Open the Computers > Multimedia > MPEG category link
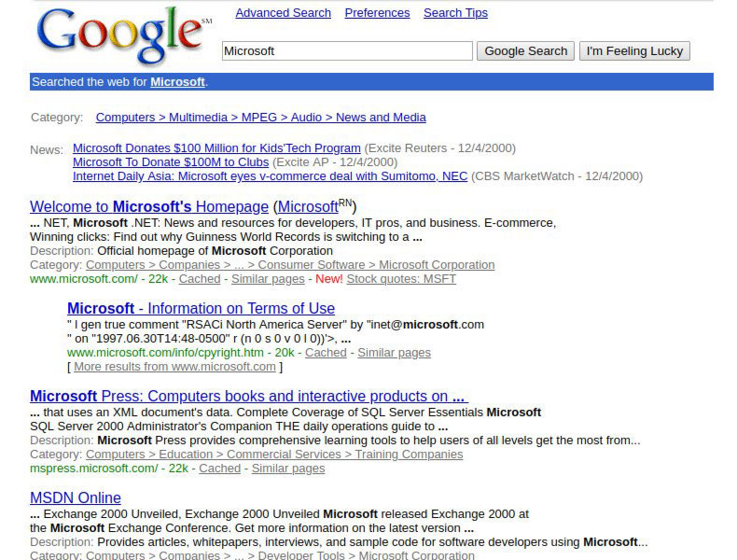The height and width of the screenshot is (560, 737). point(261,117)
